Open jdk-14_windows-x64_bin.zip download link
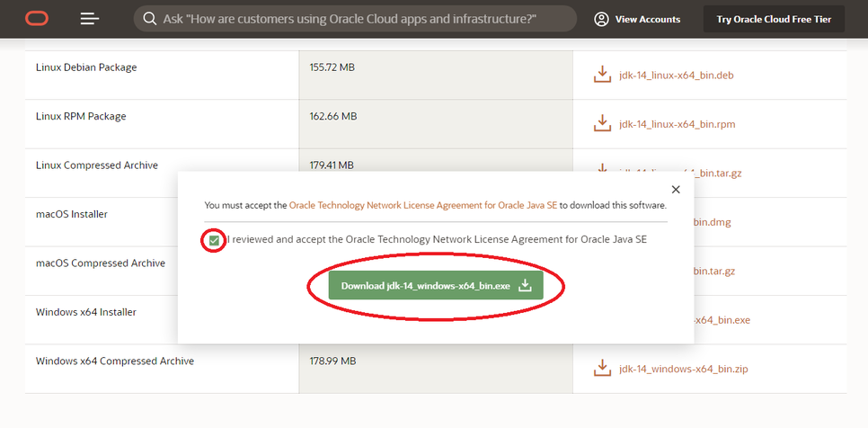868x428 pixels. click(684, 369)
